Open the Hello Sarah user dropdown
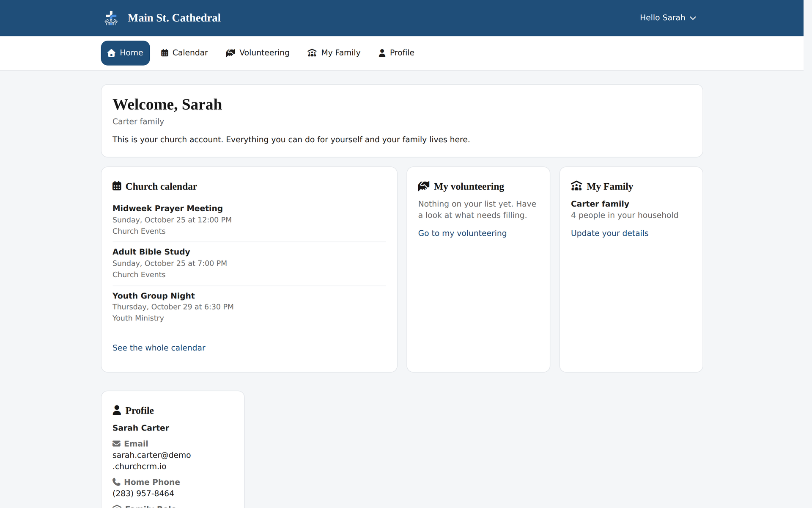This screenshot has height=508, width=812. (x=668, y=18)
